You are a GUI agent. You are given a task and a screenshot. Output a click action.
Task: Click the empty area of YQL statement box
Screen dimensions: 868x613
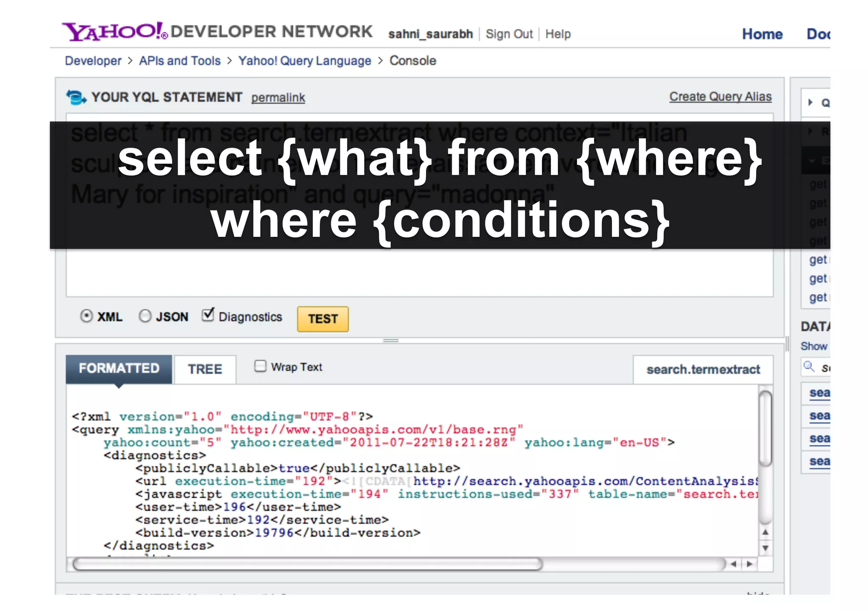click(x=420, y=272)
